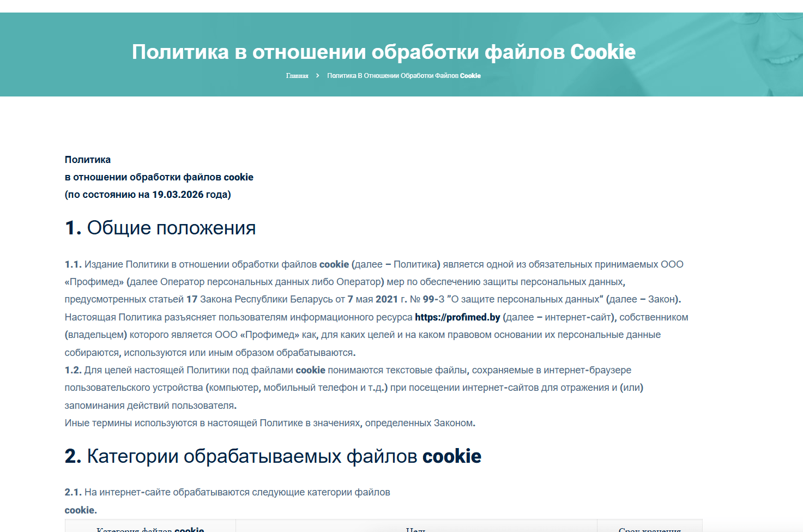This screenshot has height=532, width=803.
Task: Click the heading 1. Общие положения
Action: tap(160, 228)
